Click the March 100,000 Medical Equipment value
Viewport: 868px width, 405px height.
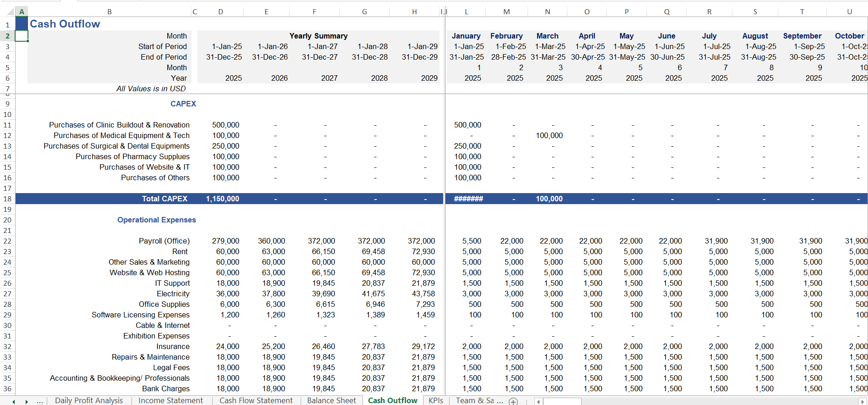click(549, 135)
